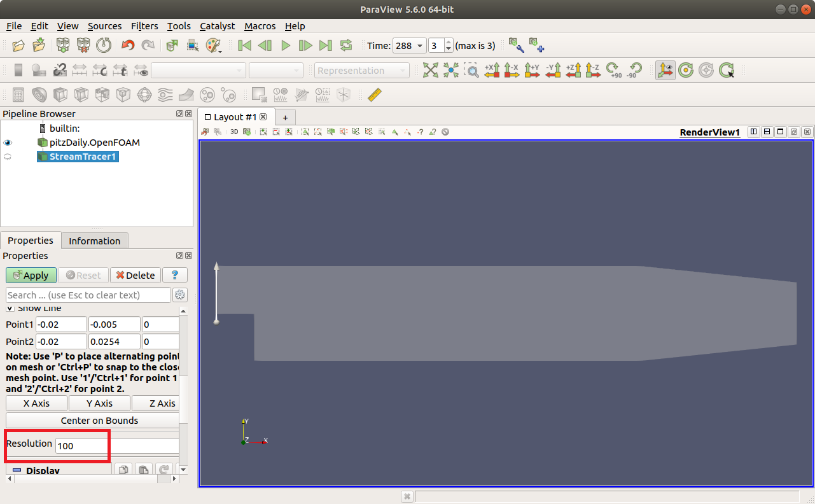Jump to the last frame
Image resolution: width=815 pixels, height=504 pixels.
pyautogui.click(x=326, y=46)
